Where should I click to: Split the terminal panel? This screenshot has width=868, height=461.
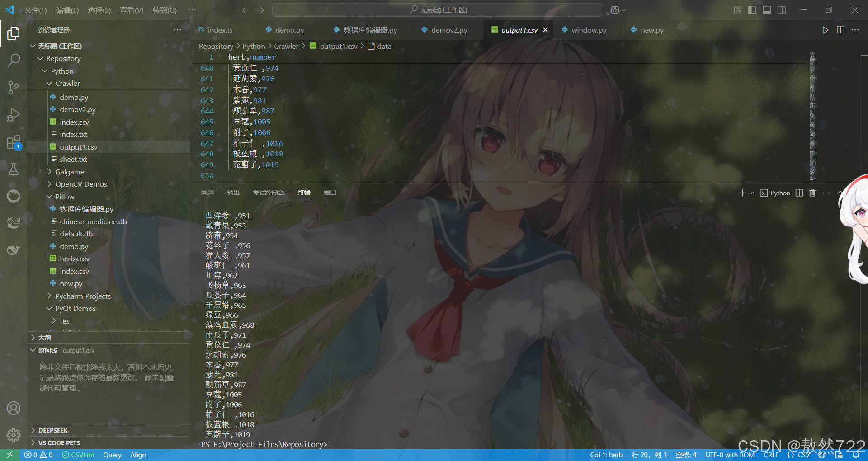799,193
